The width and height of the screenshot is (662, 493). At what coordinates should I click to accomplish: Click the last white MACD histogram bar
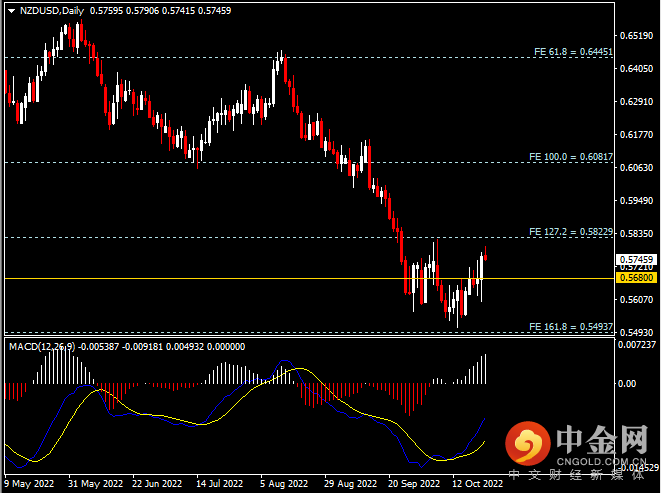tap(486, 369)
